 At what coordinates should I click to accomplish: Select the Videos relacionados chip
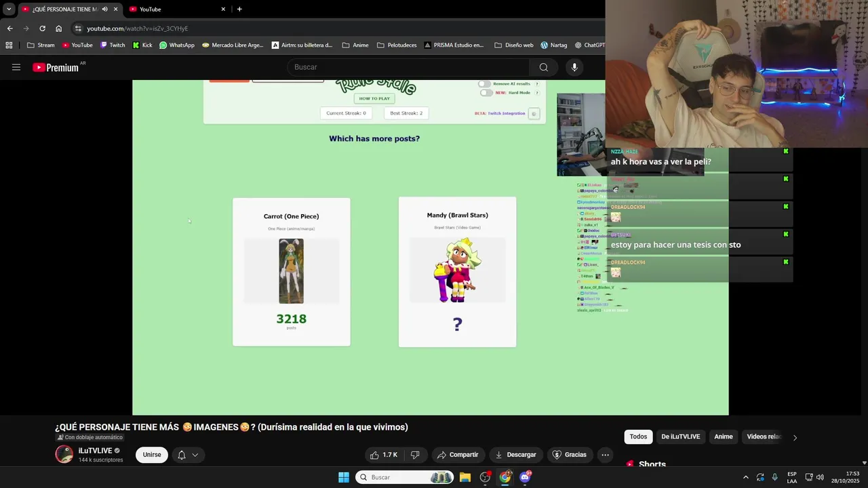pyautogui.click(x=764, y=436)
